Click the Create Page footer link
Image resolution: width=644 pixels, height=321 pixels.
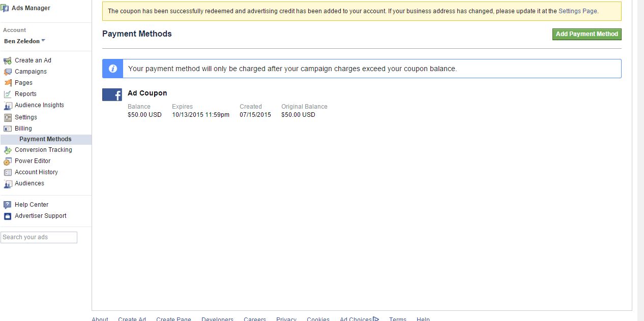click(173, 319)
